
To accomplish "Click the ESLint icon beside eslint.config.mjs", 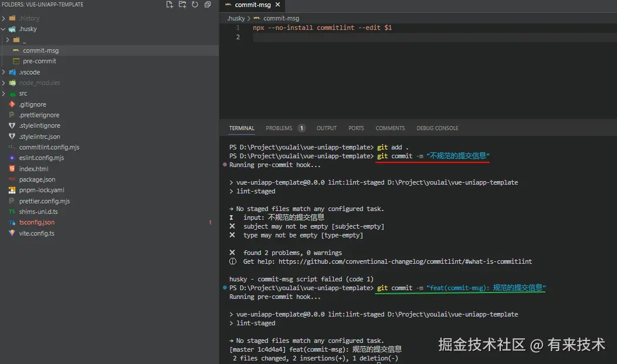I will 12,158.
